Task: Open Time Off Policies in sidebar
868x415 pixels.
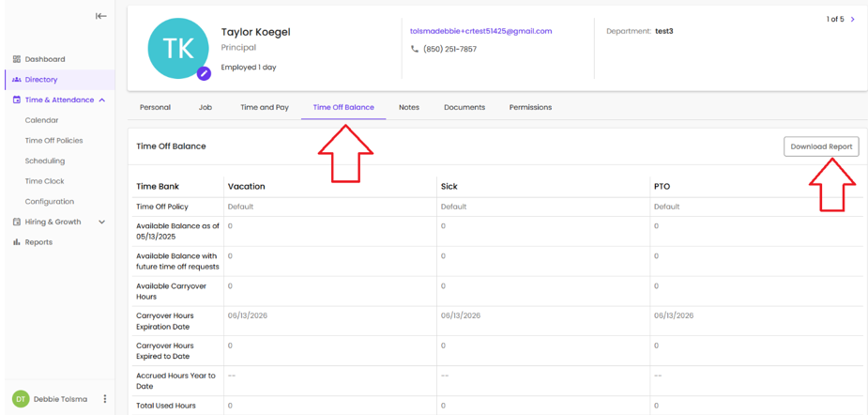Action: [53, 141]
